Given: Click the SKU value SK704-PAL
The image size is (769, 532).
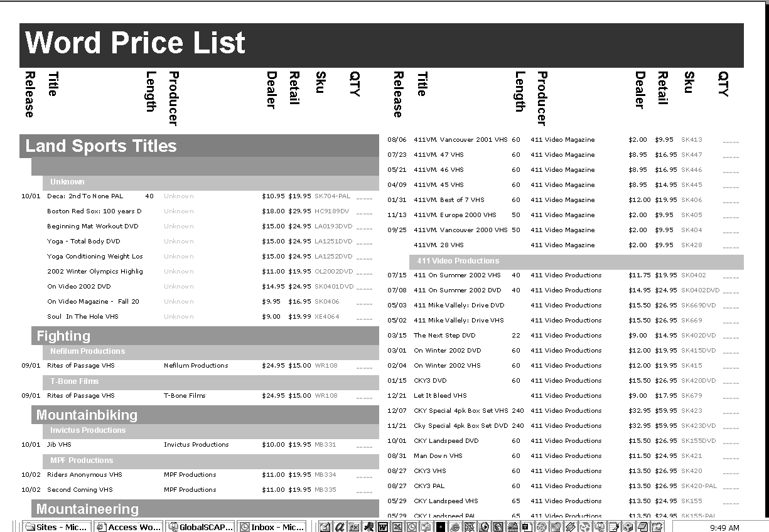Looking at the screenshot, I should point(333,196).
